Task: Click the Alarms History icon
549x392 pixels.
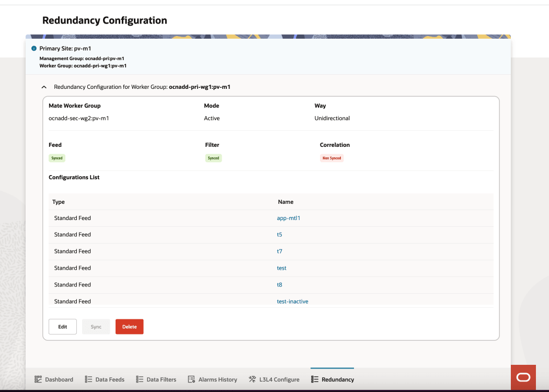Action: pyautogui.click(x=191, y=379)
